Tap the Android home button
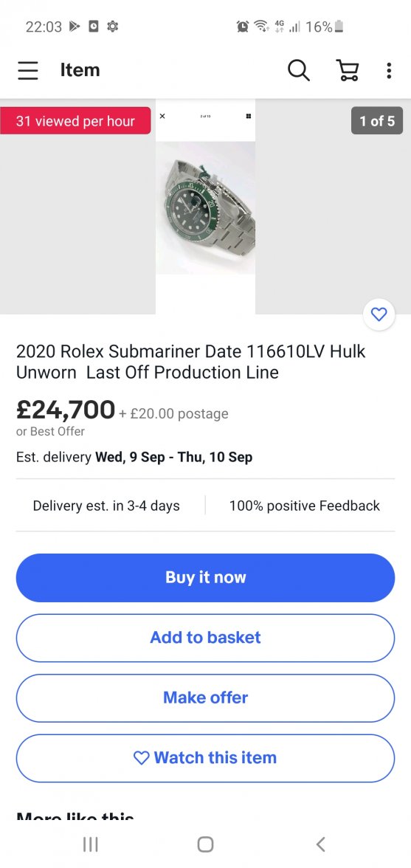 pos(205,844)
